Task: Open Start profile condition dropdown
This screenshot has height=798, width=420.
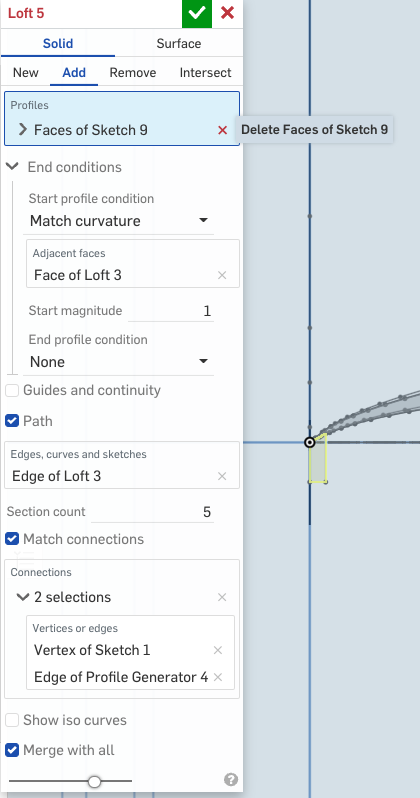Action: [x=119, y=221]
